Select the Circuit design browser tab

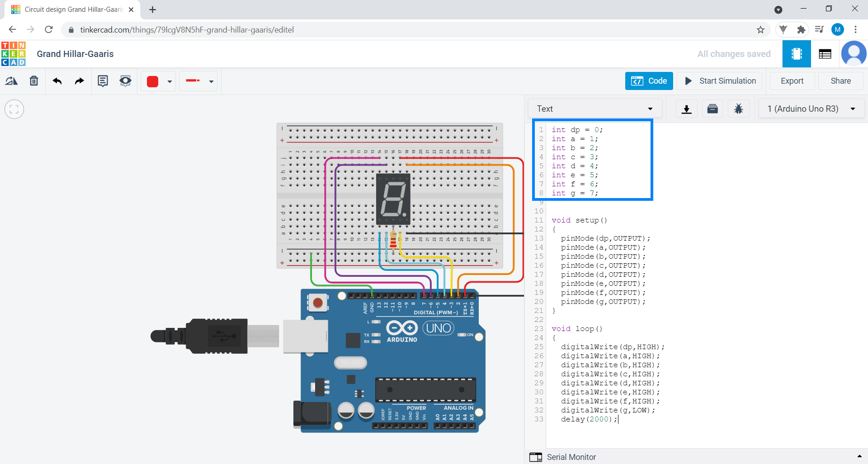[72, 9]
